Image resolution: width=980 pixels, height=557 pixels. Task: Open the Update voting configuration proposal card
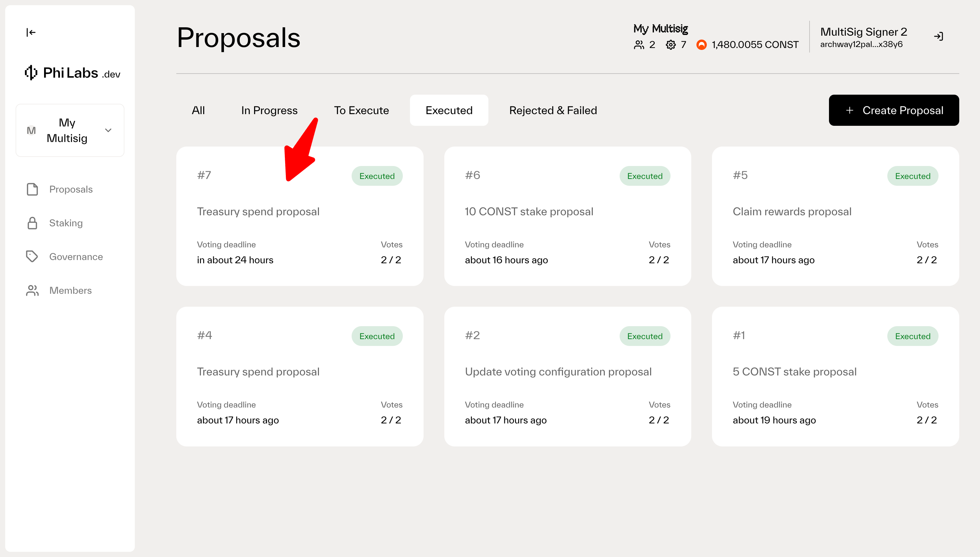point(567,376)
